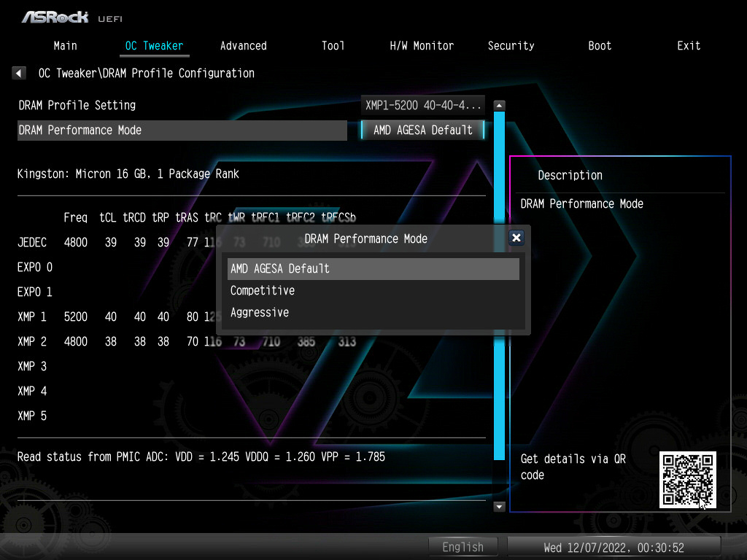747x560 pixels.
Task: Select the Exit menu item
Action: 689,45
